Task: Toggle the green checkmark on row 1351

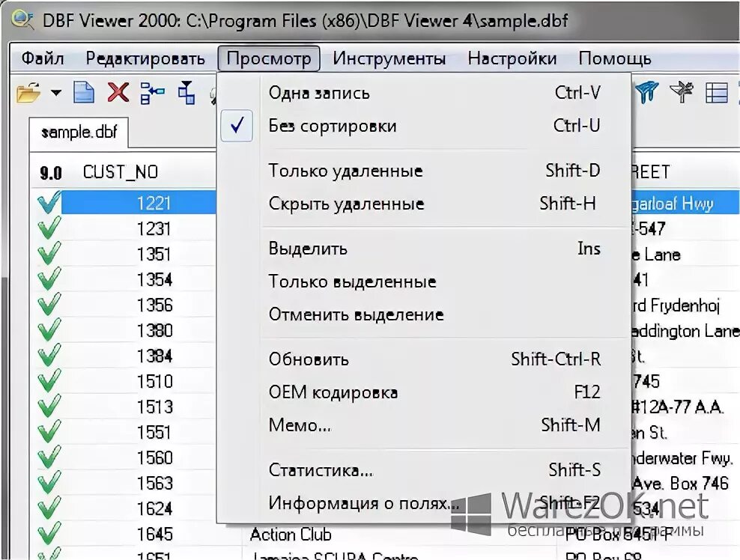Action: 49,254
